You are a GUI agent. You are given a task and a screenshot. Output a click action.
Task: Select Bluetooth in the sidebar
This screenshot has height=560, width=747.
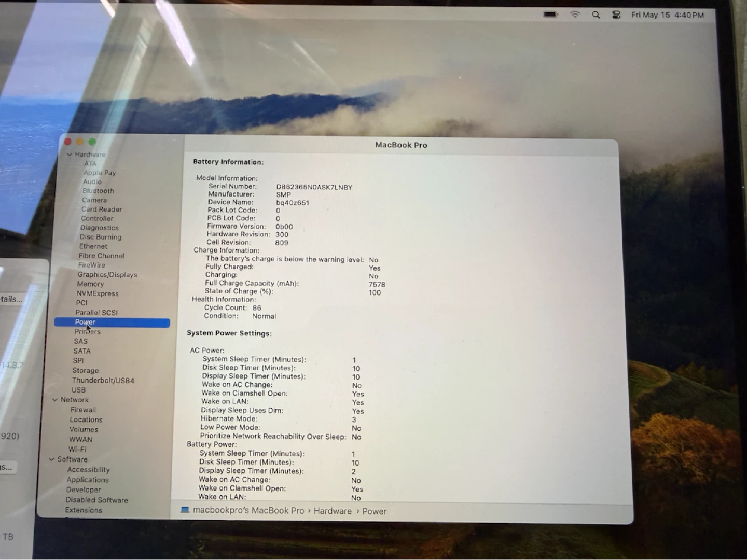point(98,191)
